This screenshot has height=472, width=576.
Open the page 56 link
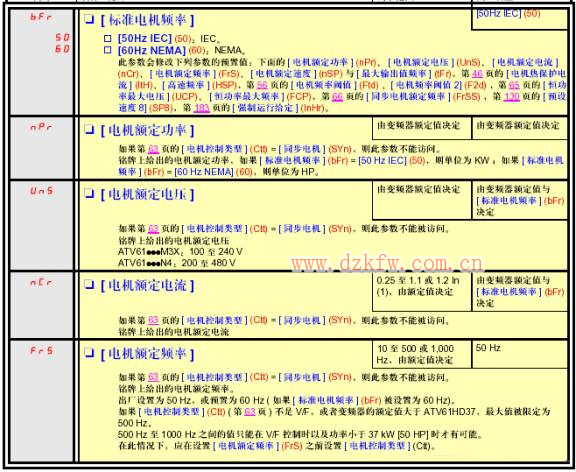(262, 85)
